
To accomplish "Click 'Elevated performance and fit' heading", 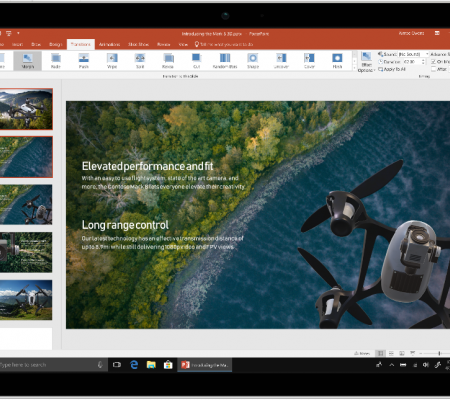I will click(x=147, y=166).
